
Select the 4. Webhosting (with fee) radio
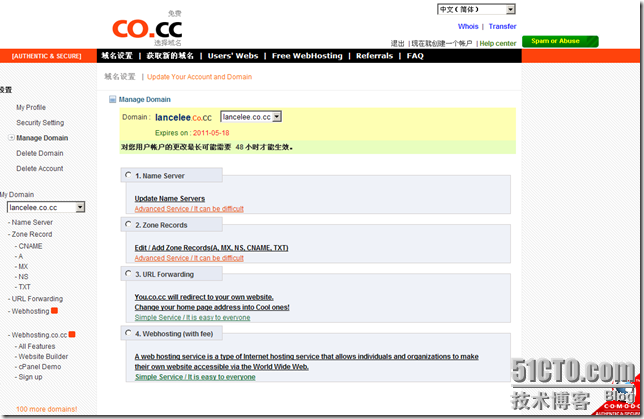click(128, 333)
